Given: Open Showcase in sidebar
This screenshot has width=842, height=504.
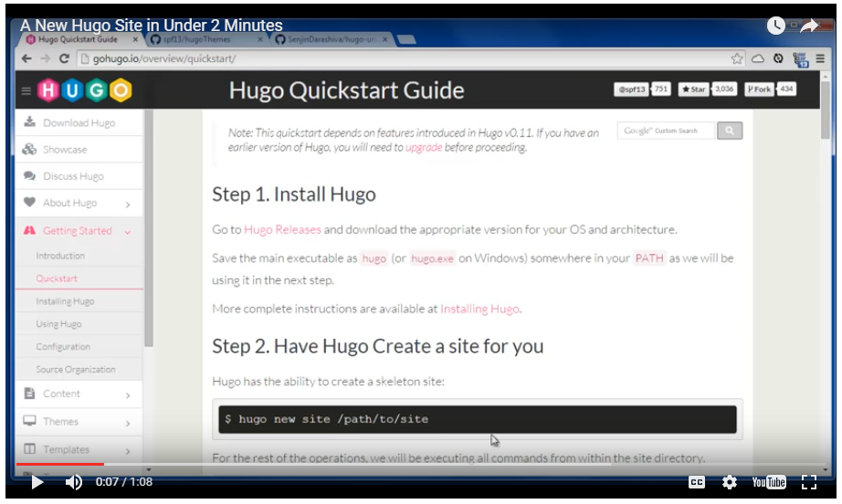Looking at the screenshot, I should point(79,149).
